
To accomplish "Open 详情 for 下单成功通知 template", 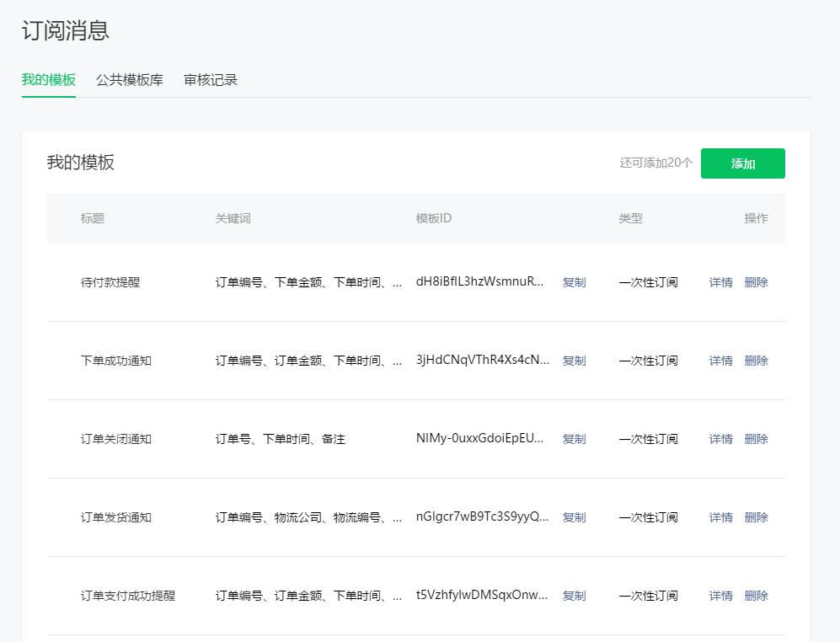I will pos(720,361).
